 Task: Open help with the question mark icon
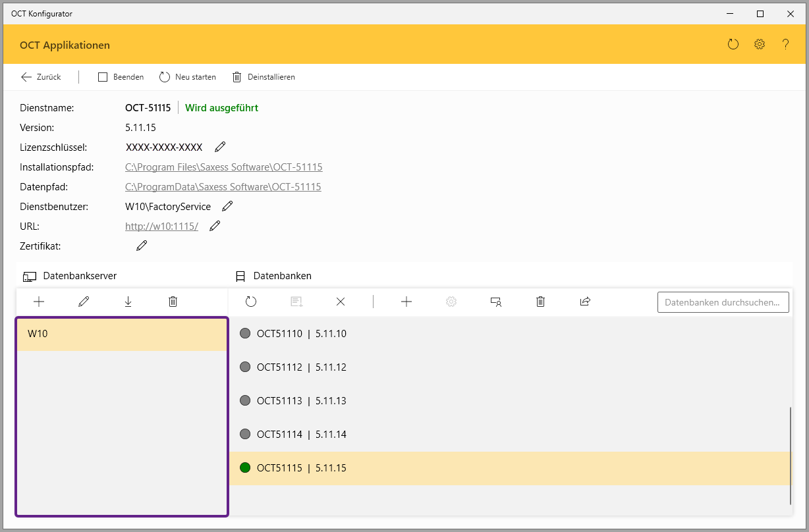[785, 45]
